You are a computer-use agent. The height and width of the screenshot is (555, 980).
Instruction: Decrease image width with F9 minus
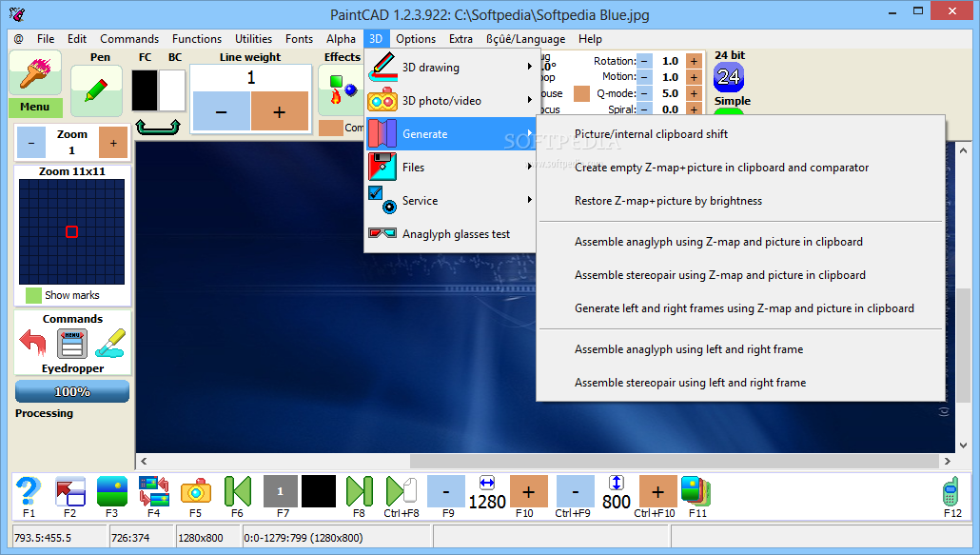[446, 491]
